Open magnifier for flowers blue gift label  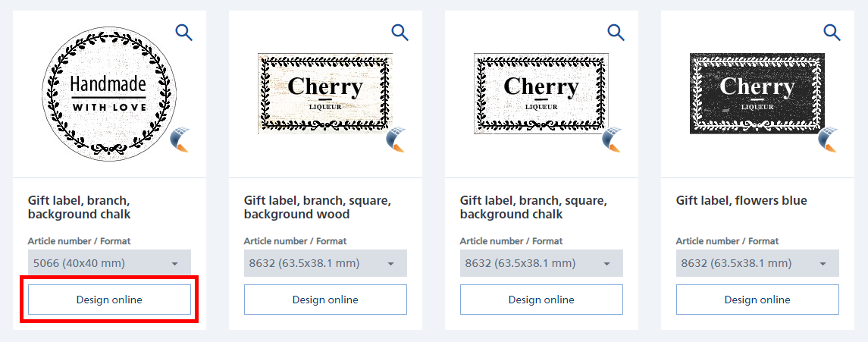pyautogui.click(x=832, y=32)
